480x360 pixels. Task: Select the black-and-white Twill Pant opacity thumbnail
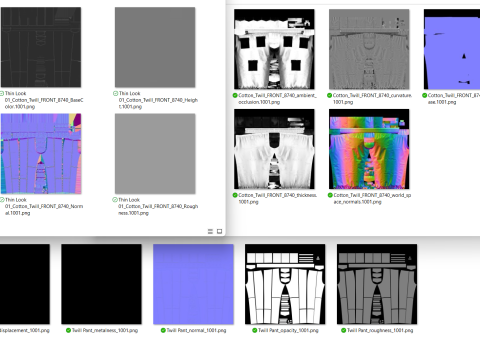pyautogui.click(x=285, y=284)
